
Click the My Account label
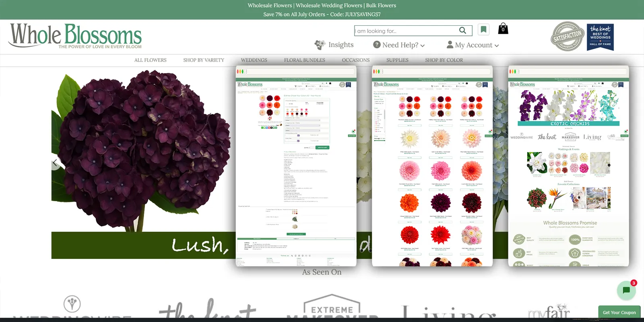474,45
